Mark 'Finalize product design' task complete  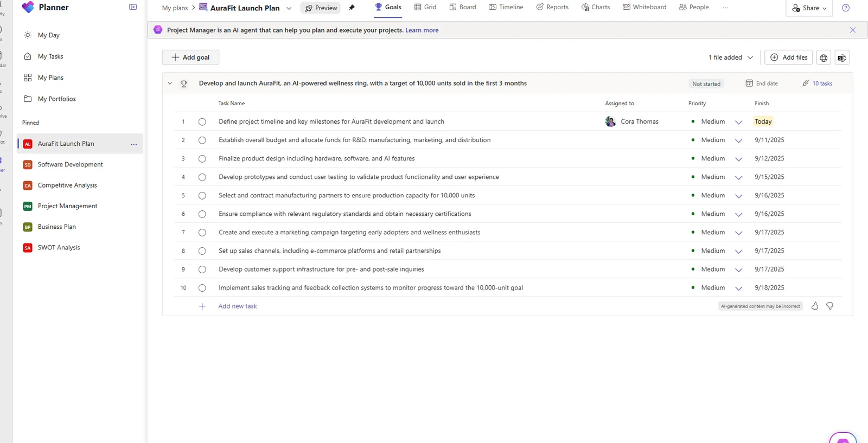(x=202, y=159)
